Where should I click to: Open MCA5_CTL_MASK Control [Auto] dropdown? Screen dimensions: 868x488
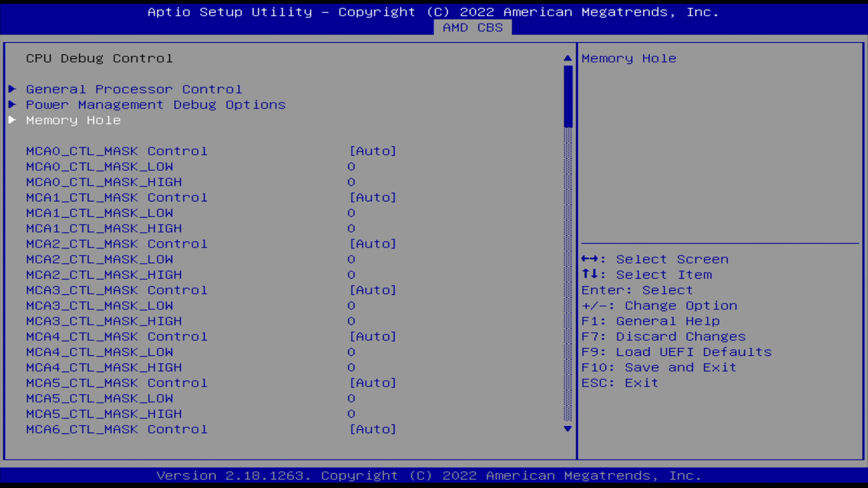click(x=373, y=383)
